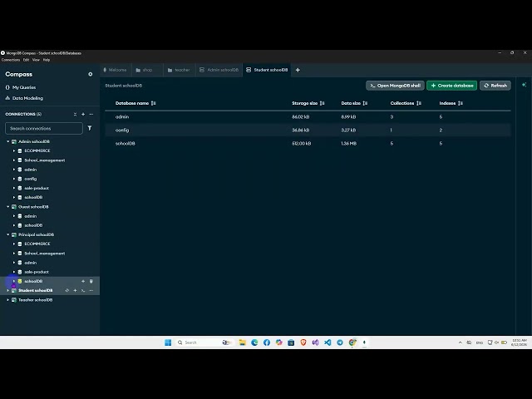Open the connections filter funnel icon
The width and height of the screenshot is (532, 399).
coord(90,128)
